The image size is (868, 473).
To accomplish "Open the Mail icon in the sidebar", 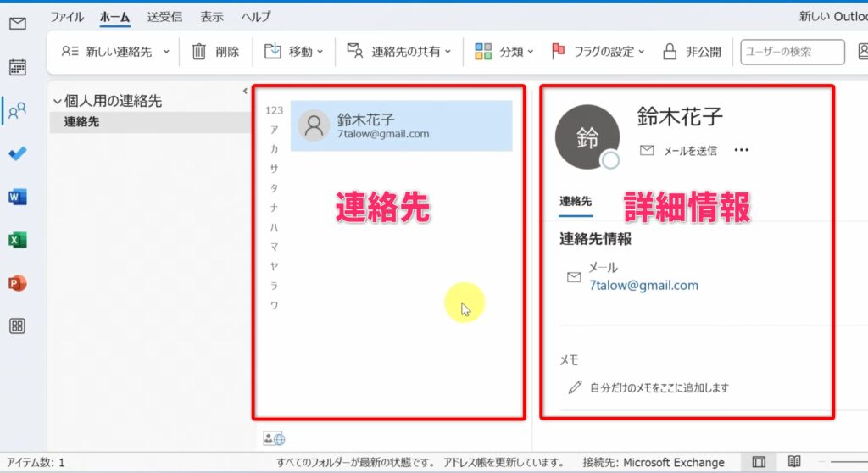I will 17,24.
